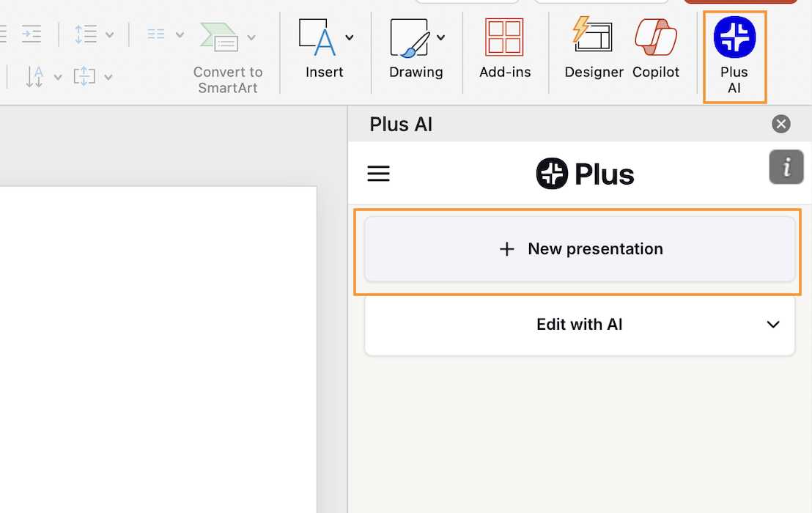
Task: Click the Designer label text
Action: (594, 72)
